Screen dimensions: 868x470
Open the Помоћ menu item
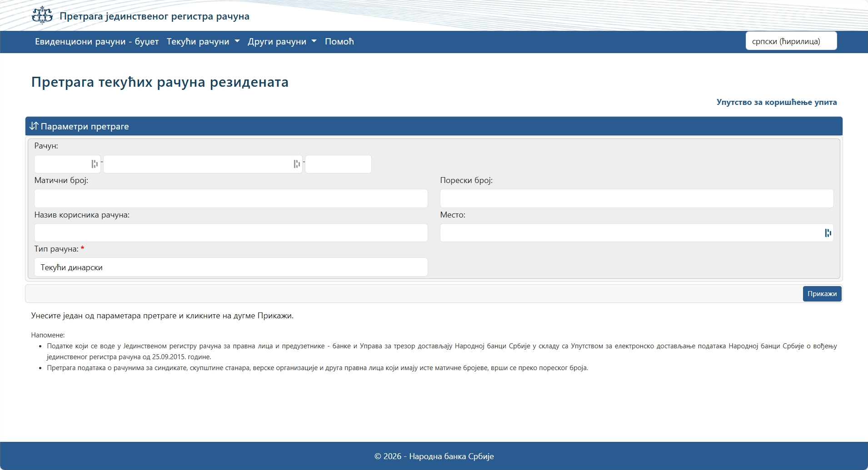coord(339,42)
